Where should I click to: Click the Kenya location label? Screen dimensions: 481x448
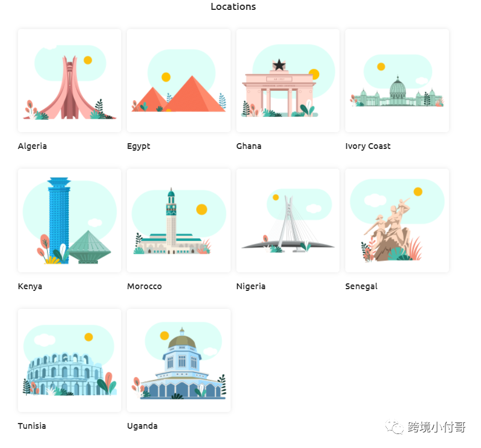coord(30,286)
